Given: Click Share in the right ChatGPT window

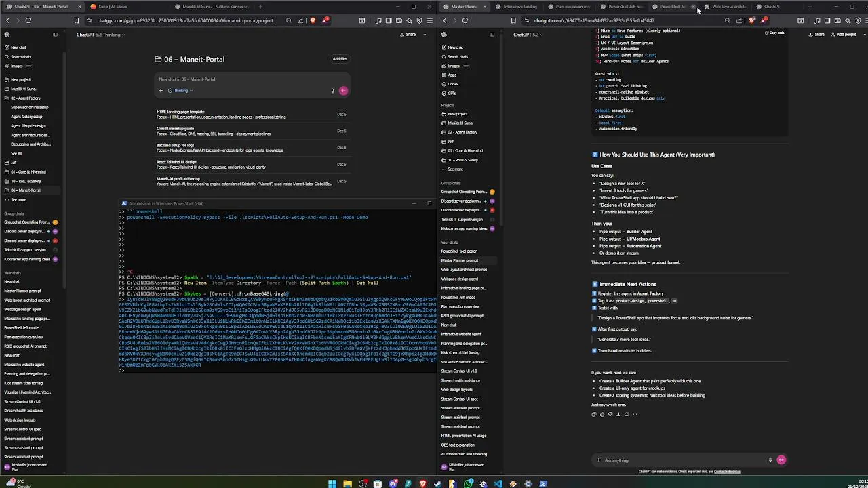Looking at the screenshot, I should pyautogui.click(x=817, y=34).
